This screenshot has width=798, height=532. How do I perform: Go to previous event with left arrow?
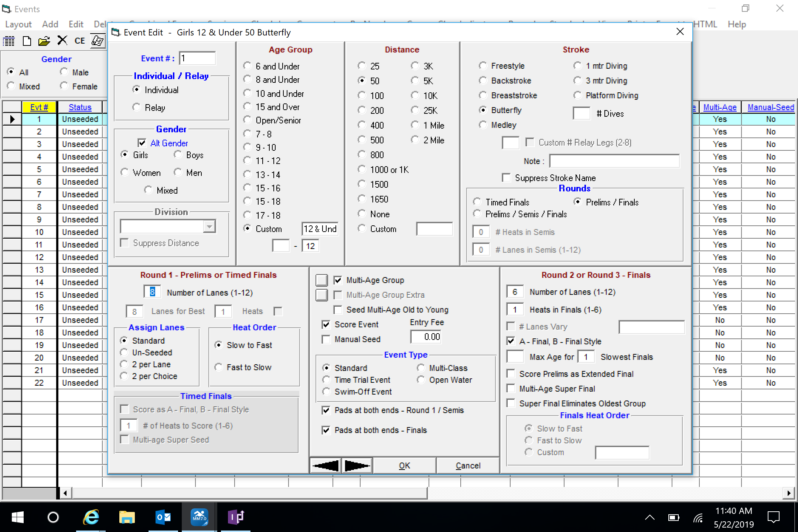coord(325,465)
